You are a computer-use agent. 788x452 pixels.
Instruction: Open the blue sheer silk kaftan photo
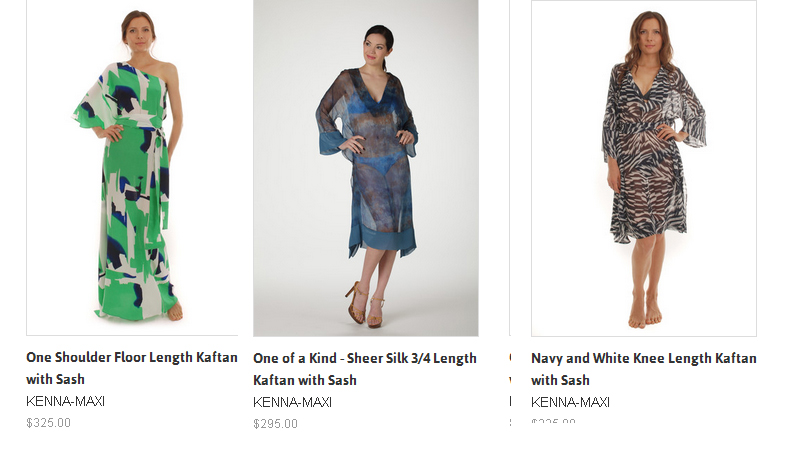point(366,168)
